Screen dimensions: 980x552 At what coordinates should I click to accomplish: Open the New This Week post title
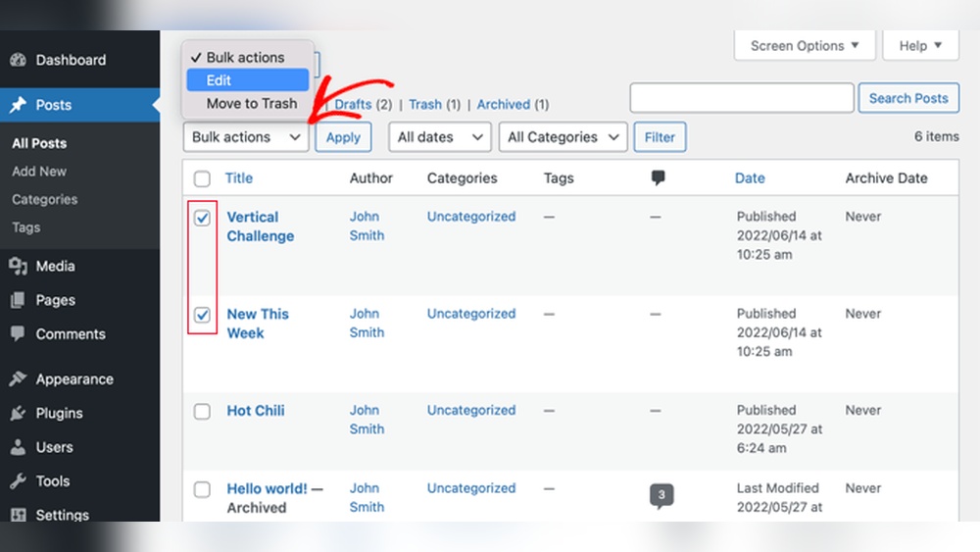(x=258, y=324)
